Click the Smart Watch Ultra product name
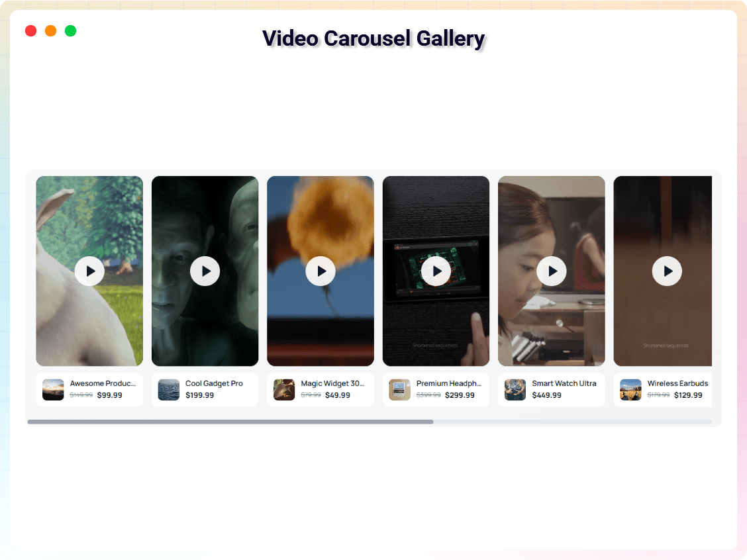The width and height of the screenshot is (747, 560). pos(564,383)
